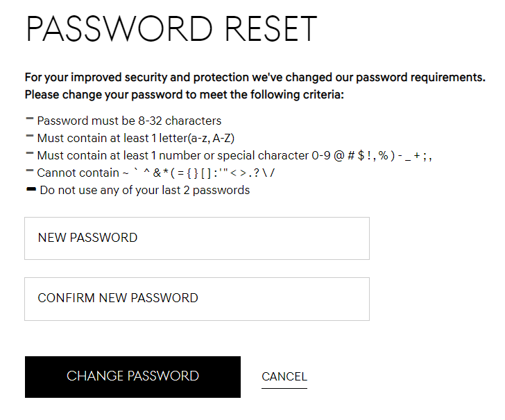Click the 'Please change your password' sentence
This screenshot has width=505, height=420.
[184, 94]
